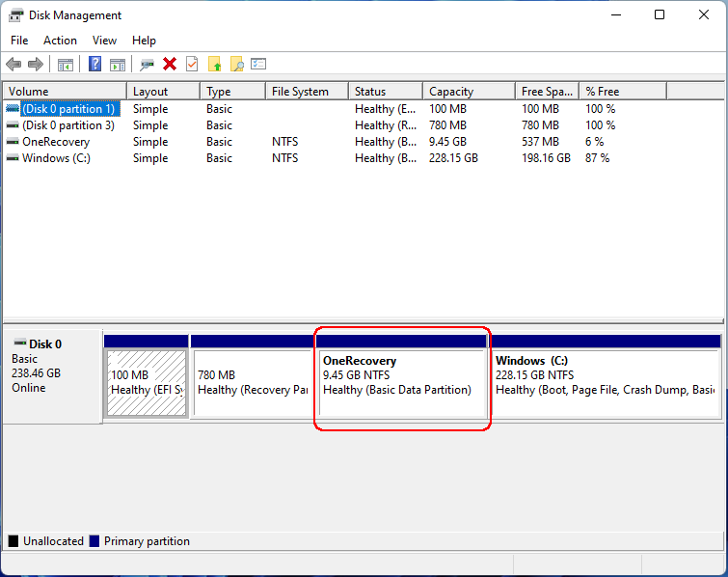Screen dimensions: 728x577
Task: Click the Disk 0 partition 1 volume icon
Action: pyautogui.click(x=13, y=109)
